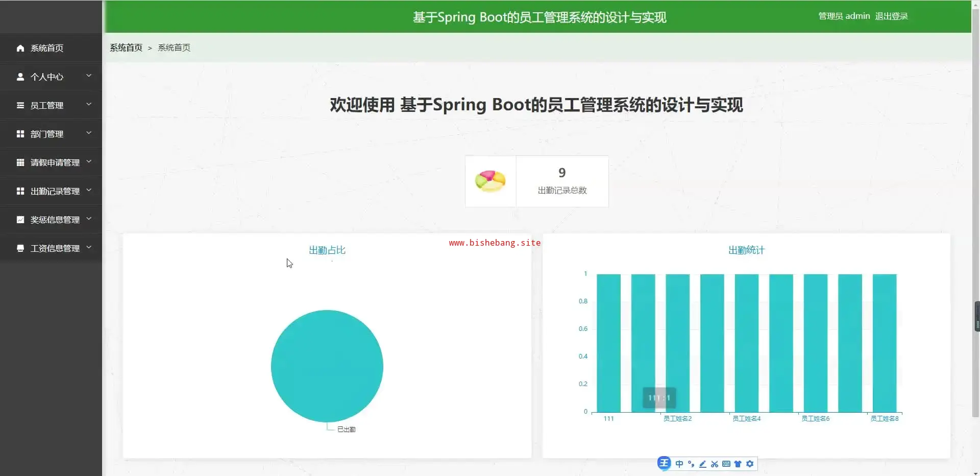Click the table icon beside 请假申请管理
Screen dimensions: 980x476
(20, 162)
